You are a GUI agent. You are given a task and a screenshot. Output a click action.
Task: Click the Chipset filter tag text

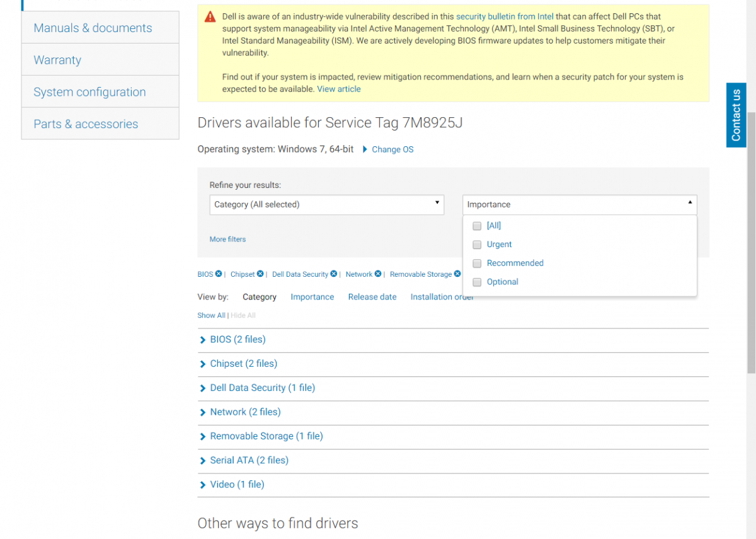point(243,274)
